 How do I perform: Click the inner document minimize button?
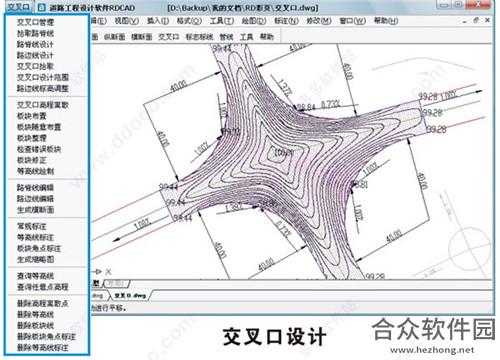point(465,21)
